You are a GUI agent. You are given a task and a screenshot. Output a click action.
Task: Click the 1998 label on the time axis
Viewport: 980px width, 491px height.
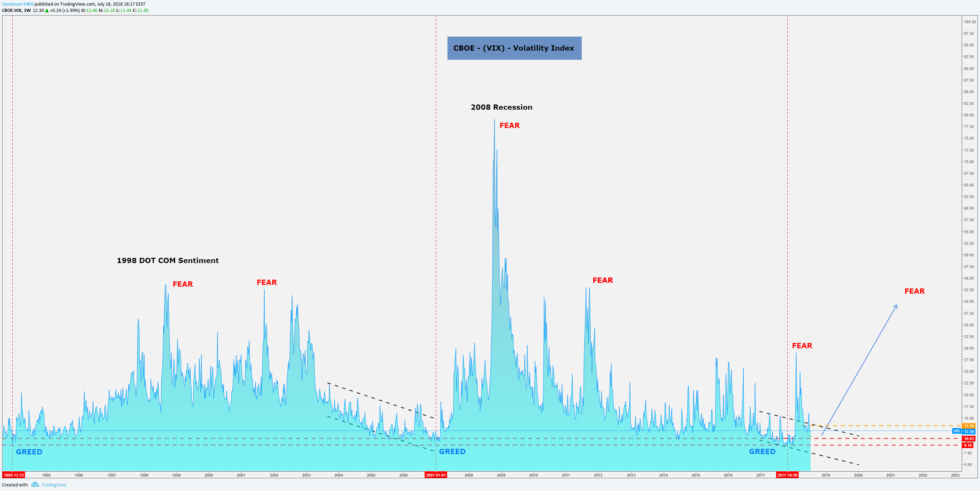point(144,475)
